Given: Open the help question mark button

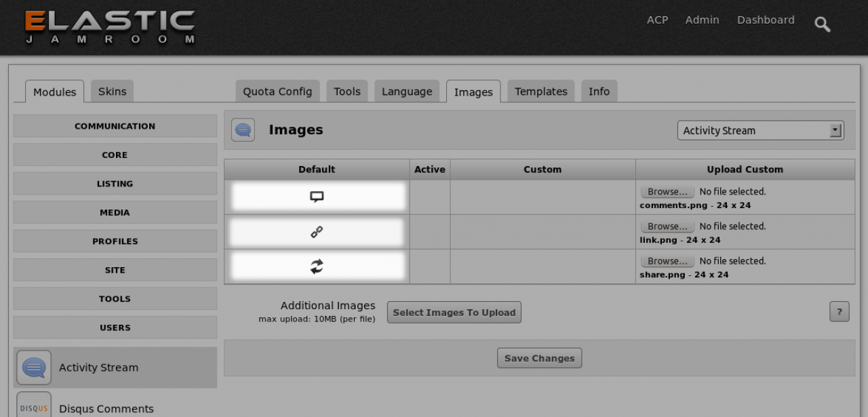Looking at the screenshot, I should pos(839,312).
